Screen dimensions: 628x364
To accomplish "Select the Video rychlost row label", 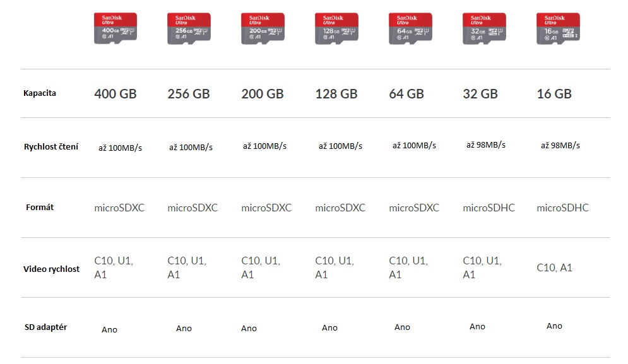I will tap(51, 269).
